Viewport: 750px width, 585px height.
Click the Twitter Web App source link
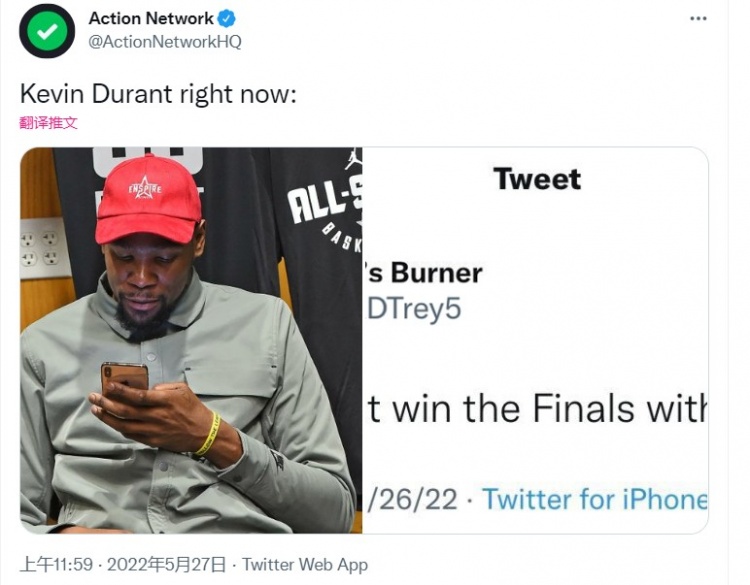305,564
